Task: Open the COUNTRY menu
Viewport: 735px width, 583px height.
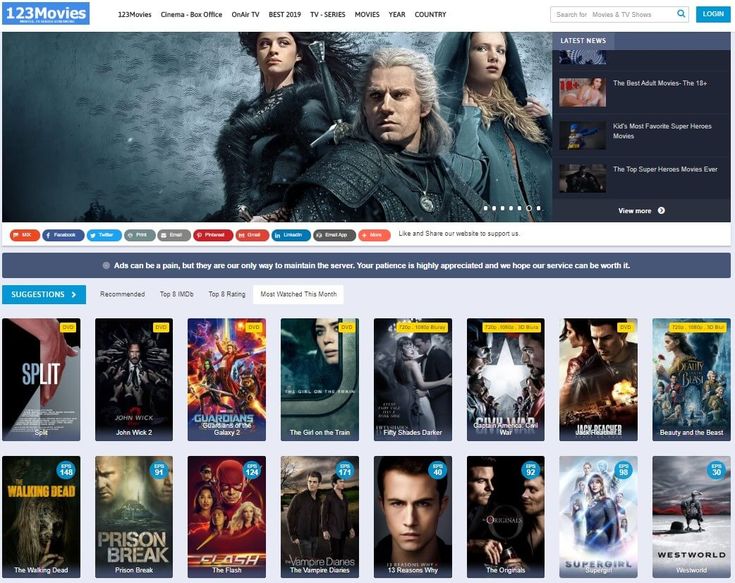Action: click(x=430, y=15)
